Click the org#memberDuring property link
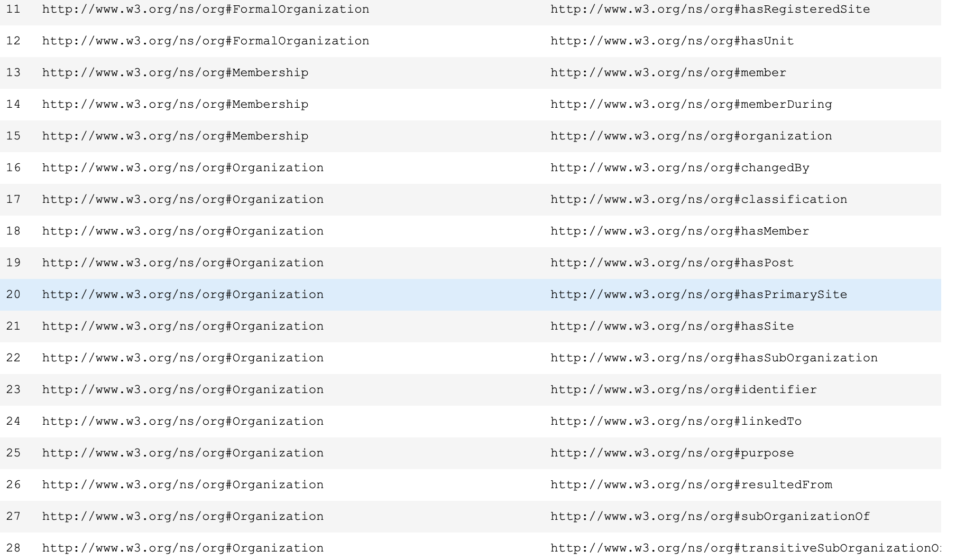The width and height of the screenshot is (956, 560). [691, 105]
